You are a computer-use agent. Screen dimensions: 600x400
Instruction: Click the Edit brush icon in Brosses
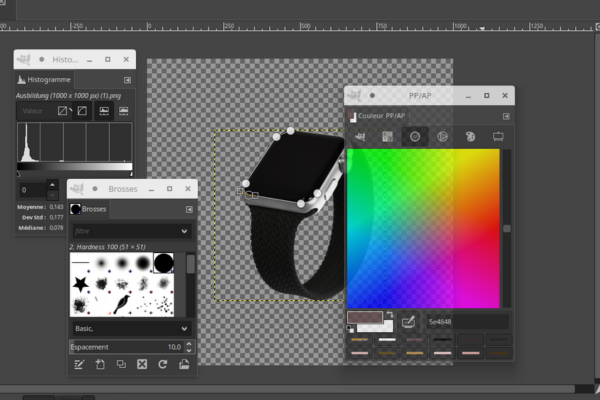tap(79, 364)
